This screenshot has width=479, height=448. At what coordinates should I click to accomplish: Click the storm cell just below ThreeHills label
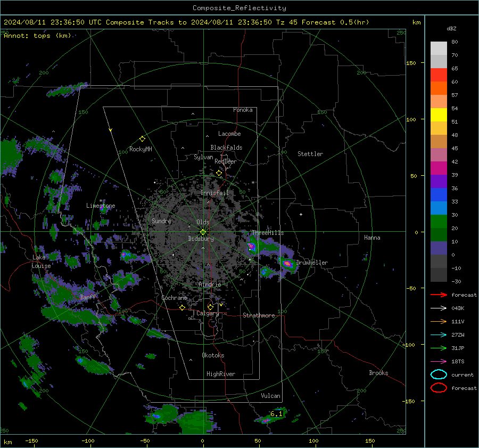(251, 246)
